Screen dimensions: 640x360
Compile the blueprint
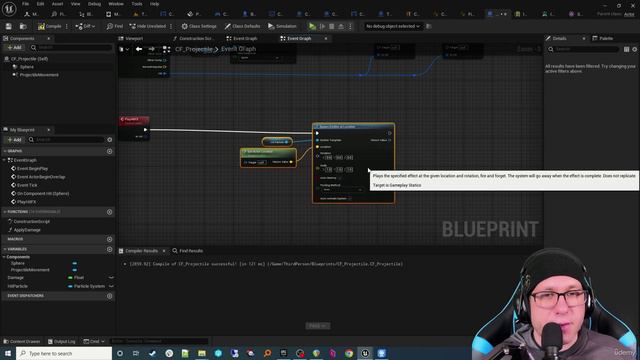[x=49, y=26]
